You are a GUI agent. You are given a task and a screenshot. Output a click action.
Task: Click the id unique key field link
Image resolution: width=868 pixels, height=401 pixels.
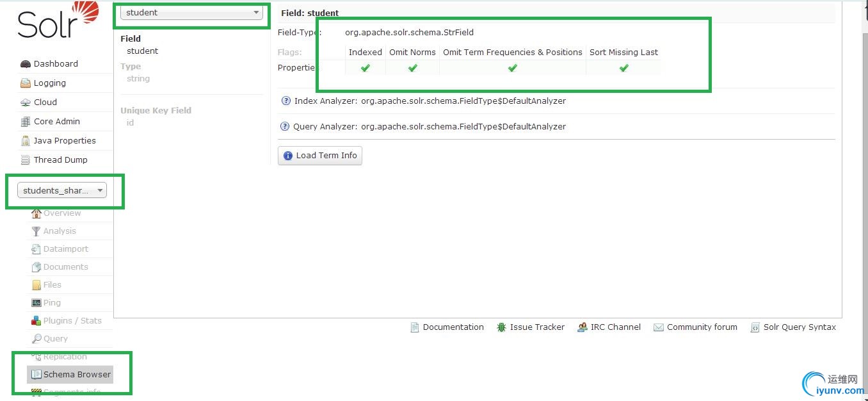click(x=130, y=123)
